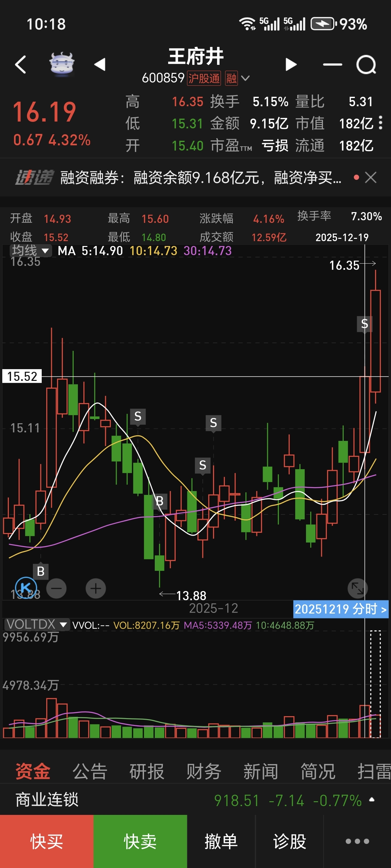The height and width of the screenshot is (868, 391).
Task: Tap the 15.52 crosshair price label
Action: [22, 376]
